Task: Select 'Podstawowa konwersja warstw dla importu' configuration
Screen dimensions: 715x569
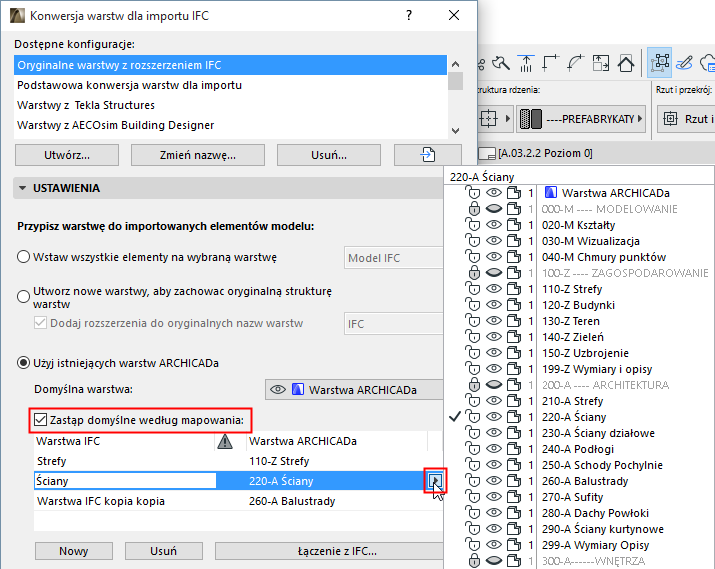Action: (x=230, y=85)
